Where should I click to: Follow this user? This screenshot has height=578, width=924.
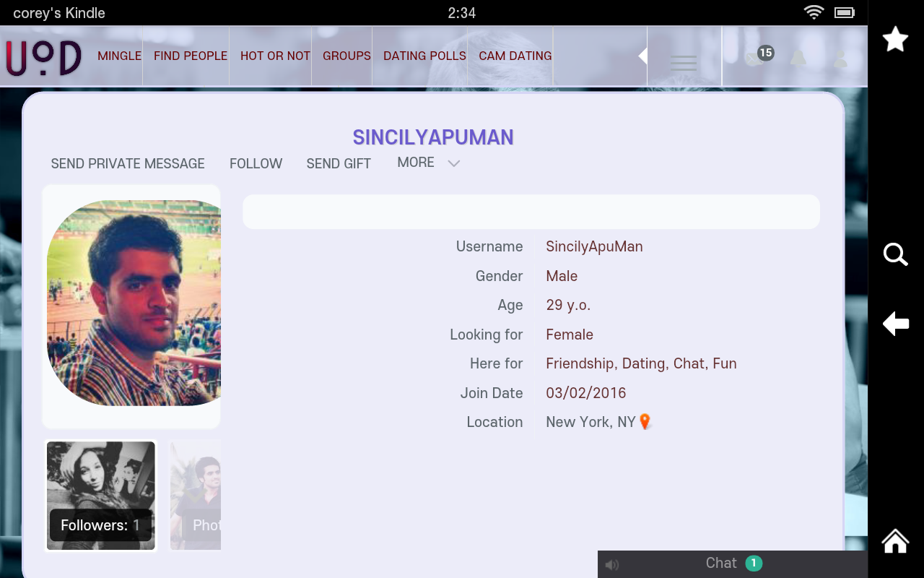[x=256, y=164]
